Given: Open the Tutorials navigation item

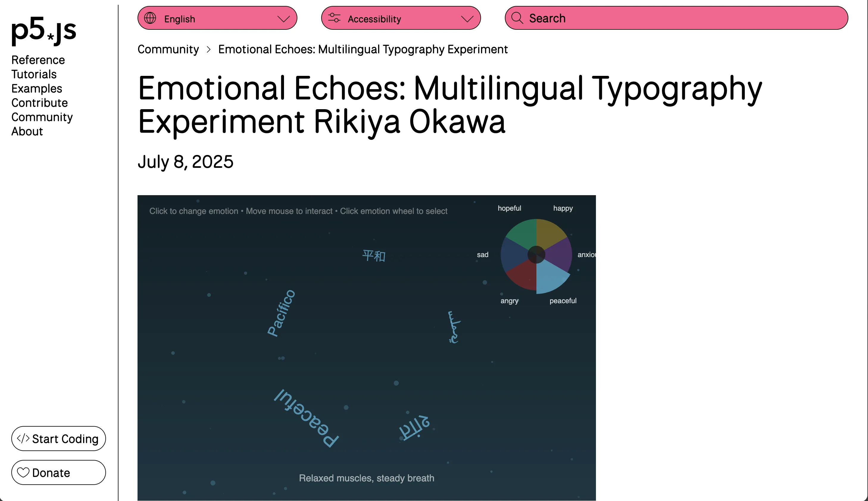Looking at the screenshot, I should click(34, 74).
